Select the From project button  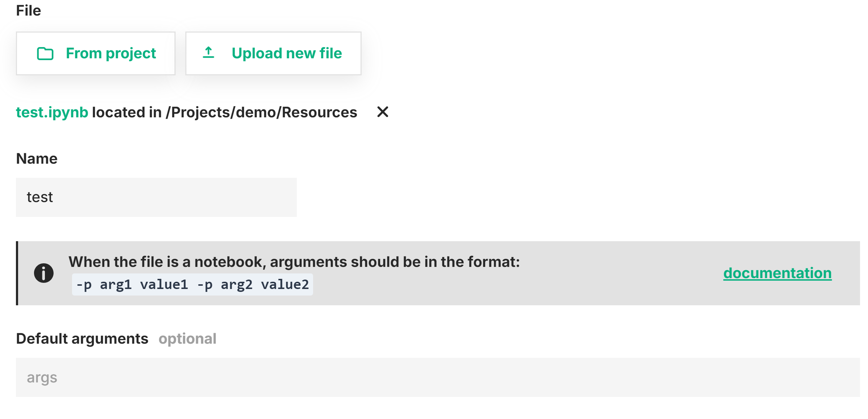click(x=95, y=53)
